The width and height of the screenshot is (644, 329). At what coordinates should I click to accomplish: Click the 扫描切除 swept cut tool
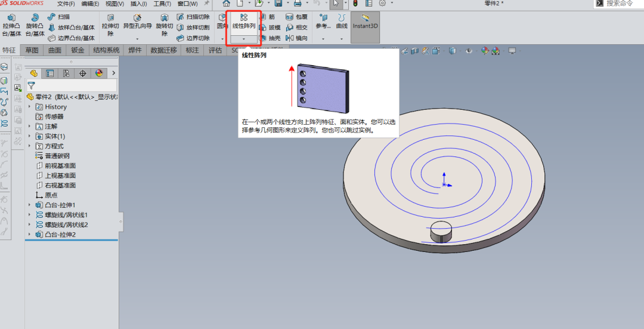click(193, 17)
